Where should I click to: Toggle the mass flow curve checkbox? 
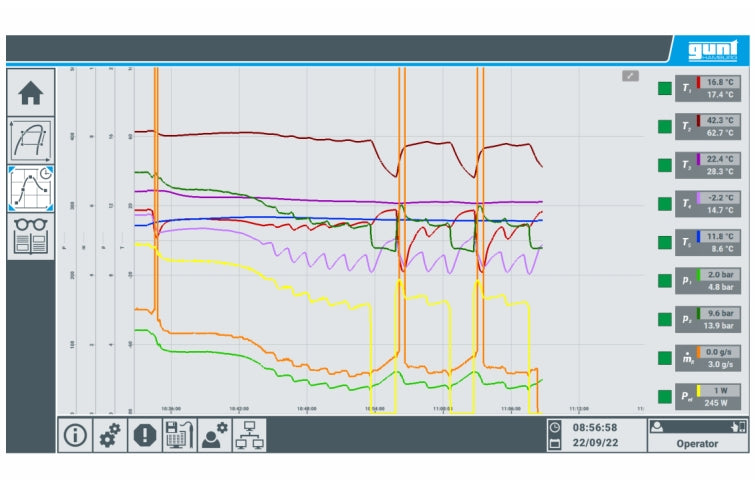point(665,358)
